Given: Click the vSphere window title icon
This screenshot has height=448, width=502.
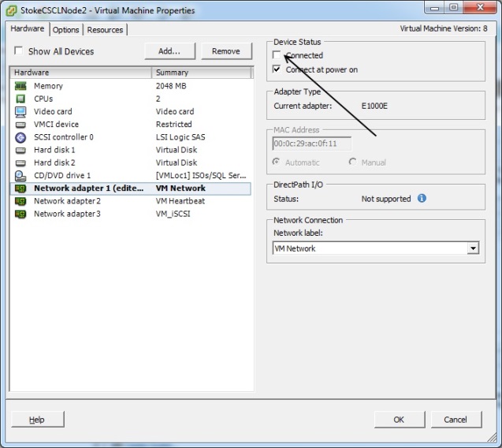Looking at the screenshot, I should [x=12, y=10].
